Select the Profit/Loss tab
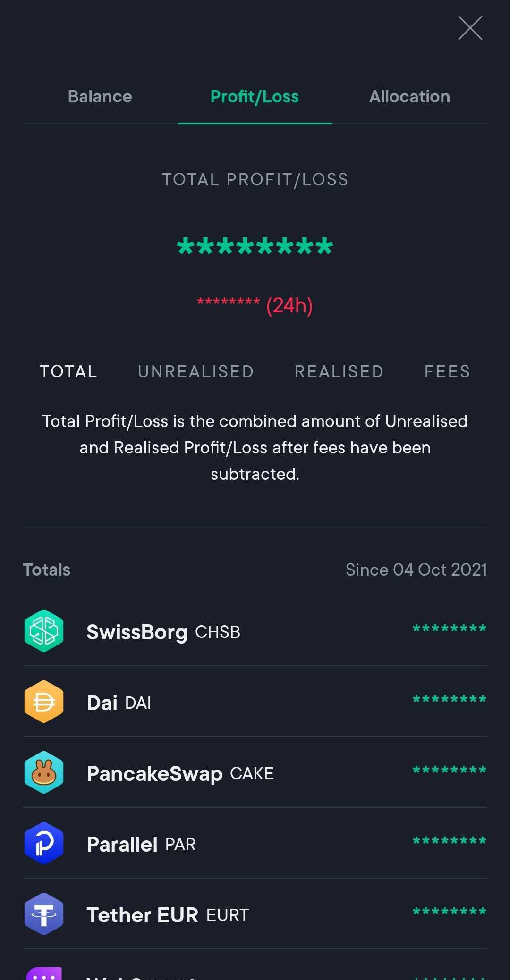Viewport: 510px width, 980px height. click(x=255, y=97)
